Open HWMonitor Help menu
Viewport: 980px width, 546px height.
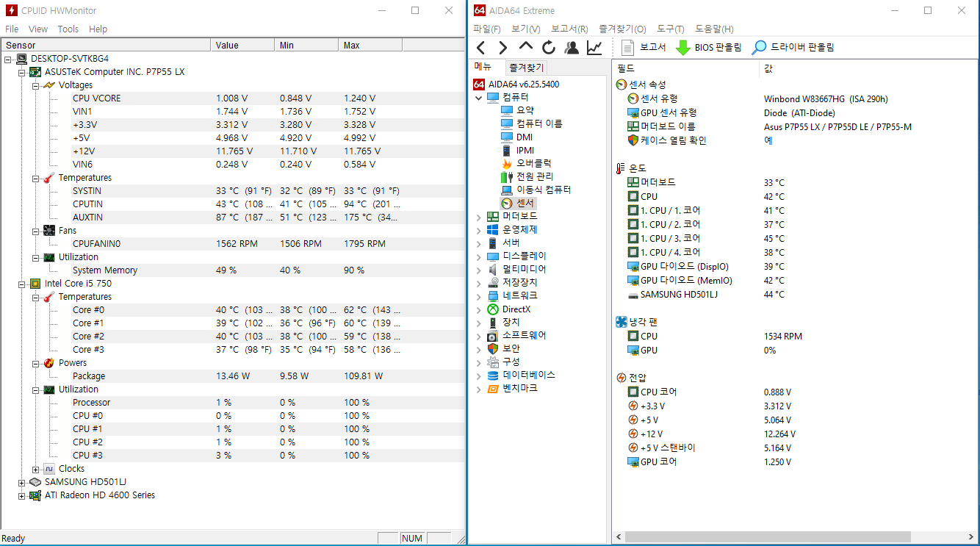98,29
